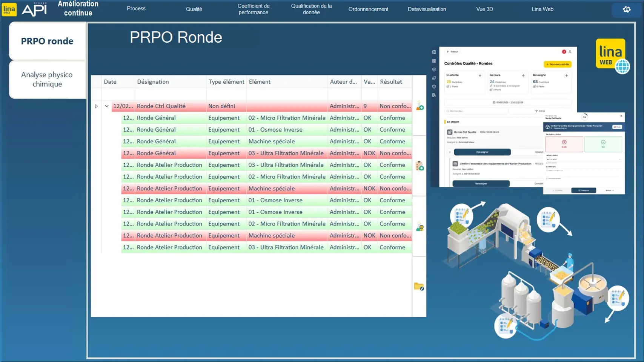The image size is (644, 362).
Task: Open the Contrôles Qualité Rondes preview thumbnail
Action: 508,117
